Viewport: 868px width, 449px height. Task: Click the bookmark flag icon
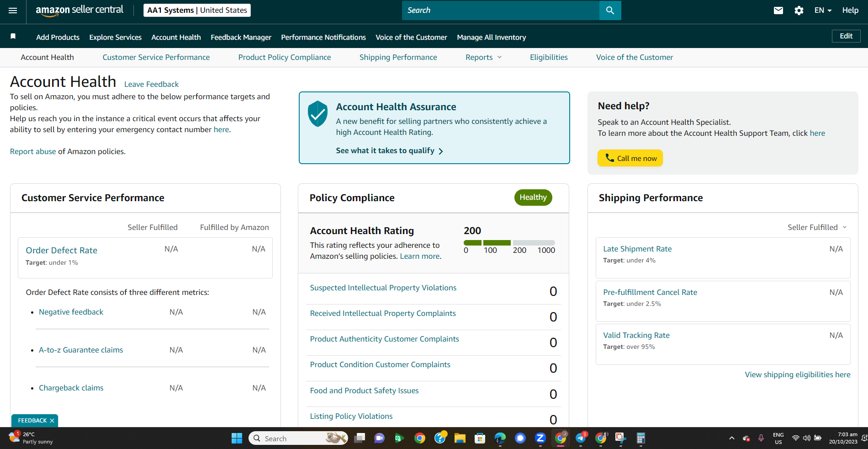pyautogui.click(x=13, y=36)
